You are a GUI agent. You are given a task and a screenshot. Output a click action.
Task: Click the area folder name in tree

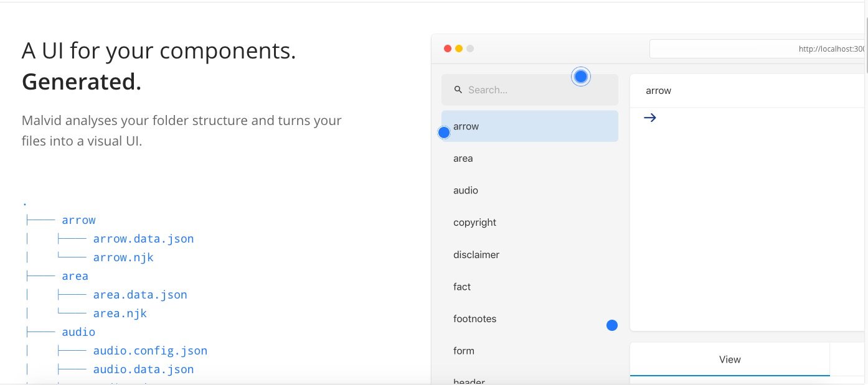pyautogui.click(x=75, y=276)
